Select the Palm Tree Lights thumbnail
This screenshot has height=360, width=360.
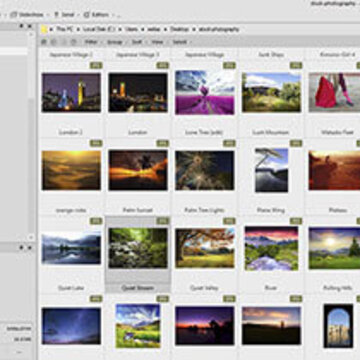point(205,170)
